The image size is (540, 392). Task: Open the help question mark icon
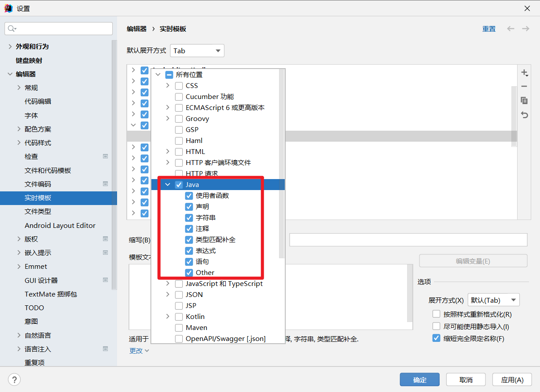click(x=15, y=379)
